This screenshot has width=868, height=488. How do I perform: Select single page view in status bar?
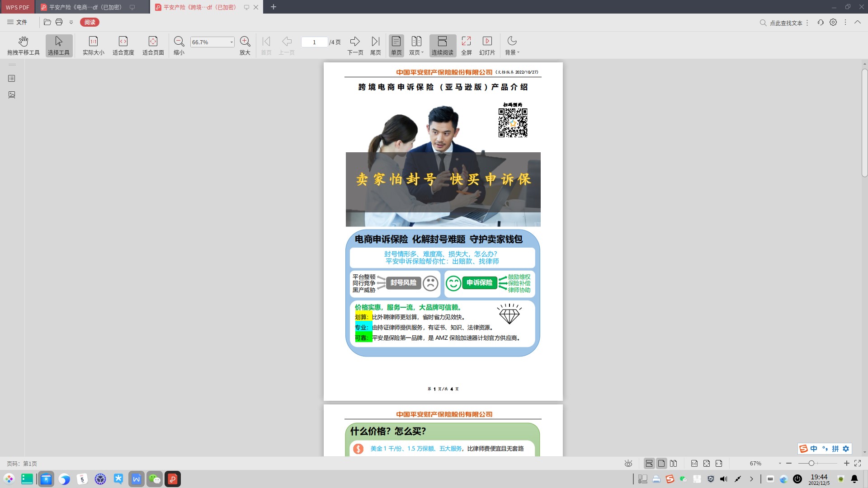(661, 464)
